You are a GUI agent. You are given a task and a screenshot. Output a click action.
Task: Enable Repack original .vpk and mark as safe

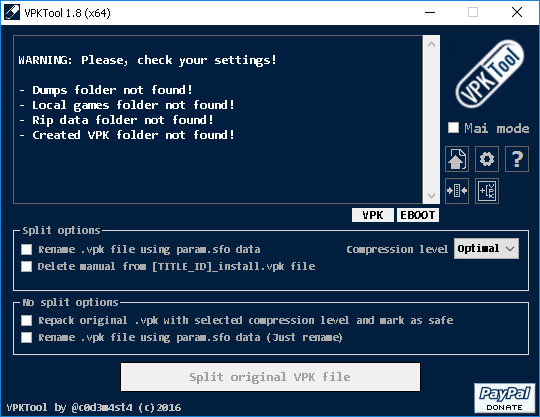(x=27, y=320)
